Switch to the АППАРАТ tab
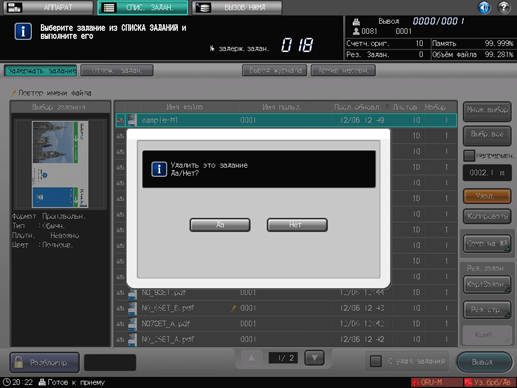The height and width of the screenshot is (388, 517). [48, 7]
